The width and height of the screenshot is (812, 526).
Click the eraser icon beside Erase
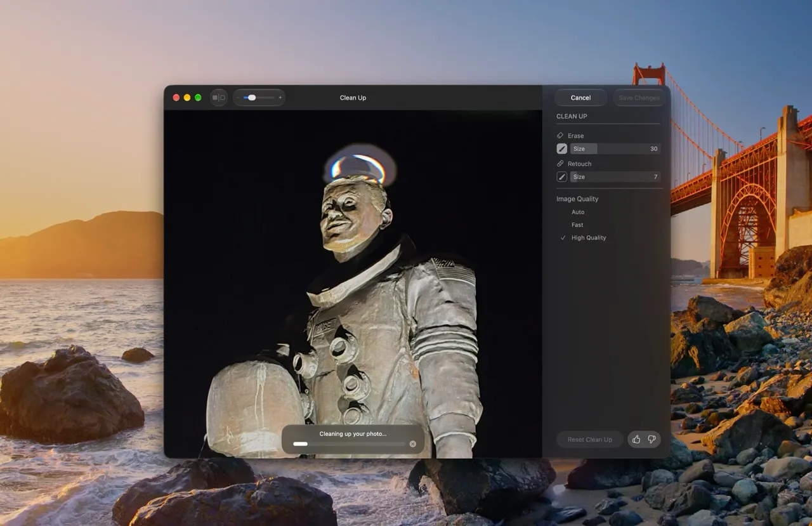(560, 136)
